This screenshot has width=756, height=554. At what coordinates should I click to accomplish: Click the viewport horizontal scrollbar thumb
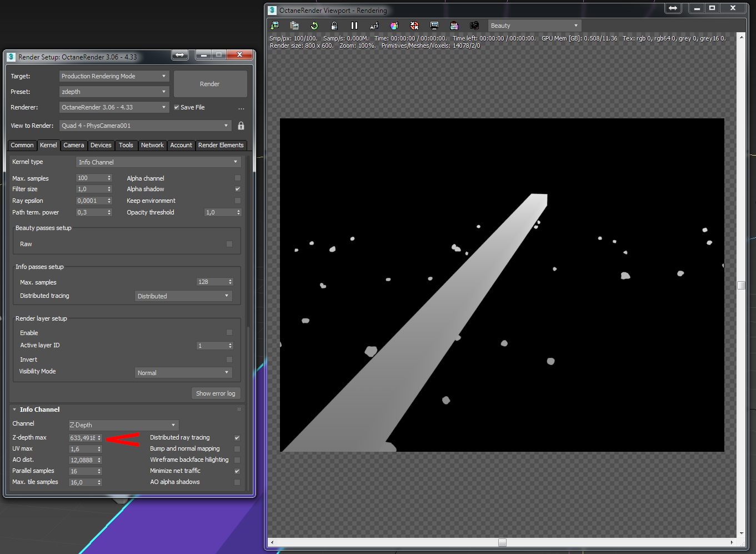coord(502,542)
